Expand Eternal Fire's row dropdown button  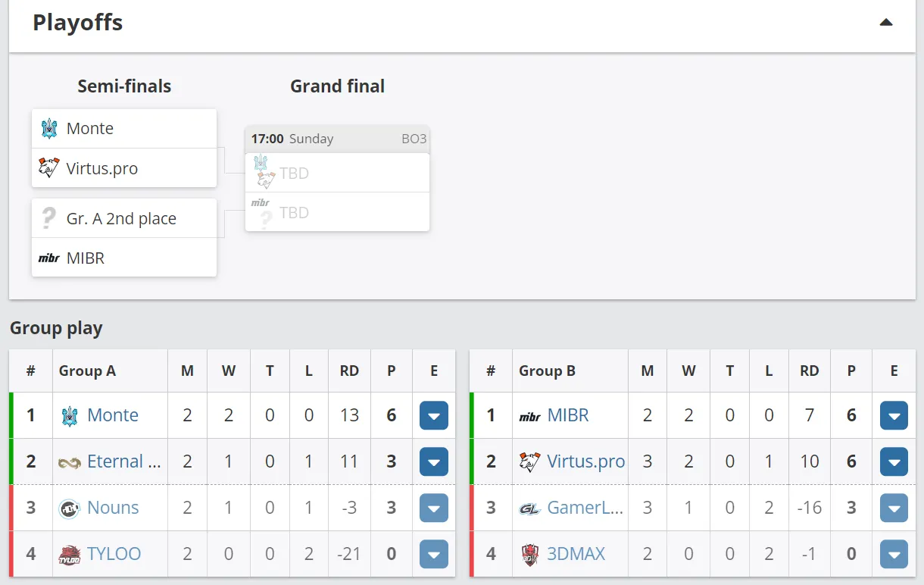[x=434, y=461]
